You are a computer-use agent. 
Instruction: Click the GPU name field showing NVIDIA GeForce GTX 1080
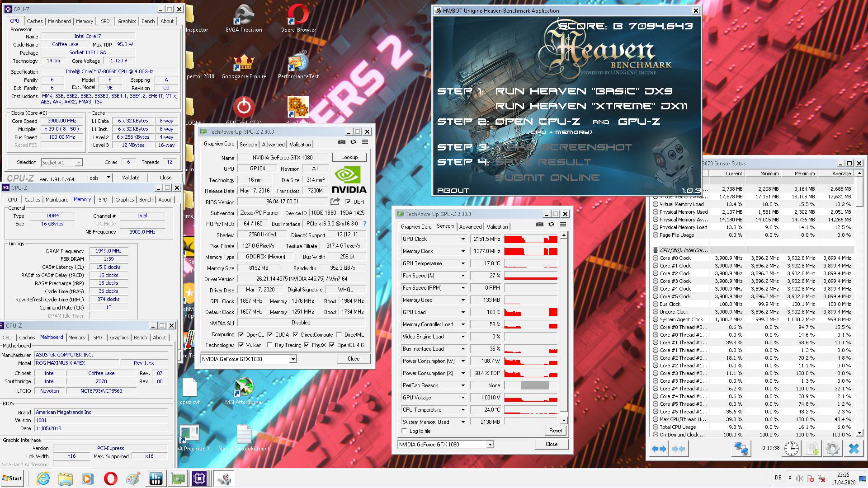click(283, 158)
